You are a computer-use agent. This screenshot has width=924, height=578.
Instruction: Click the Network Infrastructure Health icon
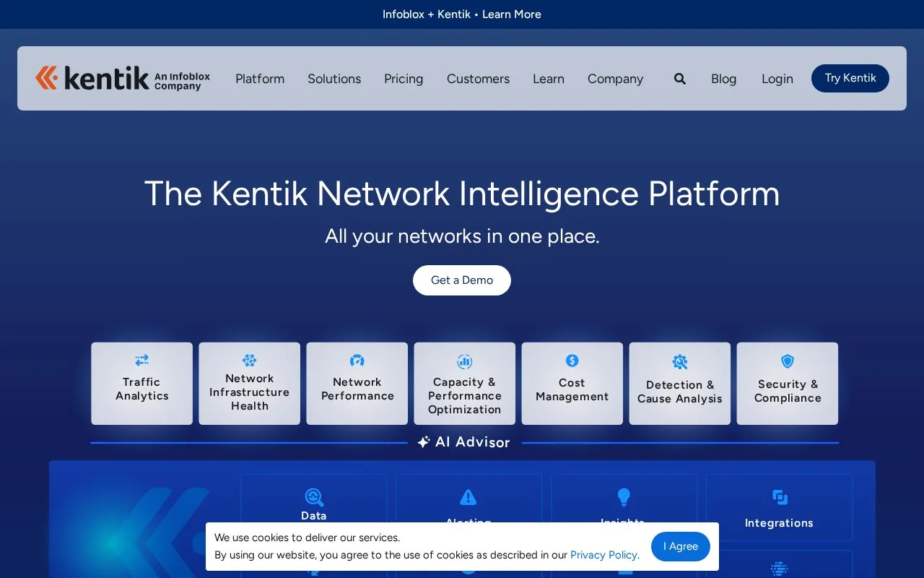[x=250, y=360]
